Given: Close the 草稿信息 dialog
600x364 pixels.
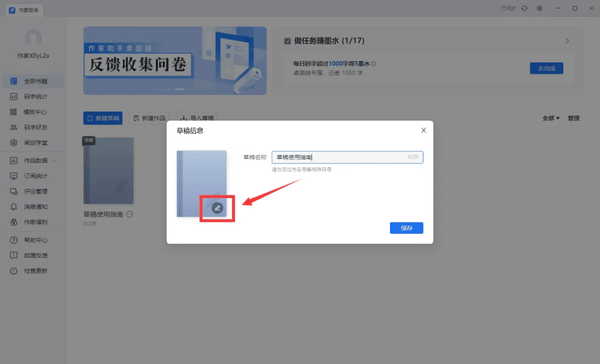Looking at the screenshot, I should [423, 130].
